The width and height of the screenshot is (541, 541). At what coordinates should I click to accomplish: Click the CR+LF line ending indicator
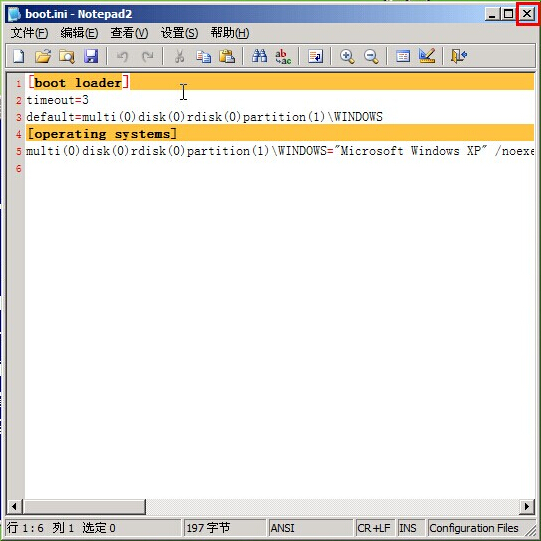click(374, 528)
